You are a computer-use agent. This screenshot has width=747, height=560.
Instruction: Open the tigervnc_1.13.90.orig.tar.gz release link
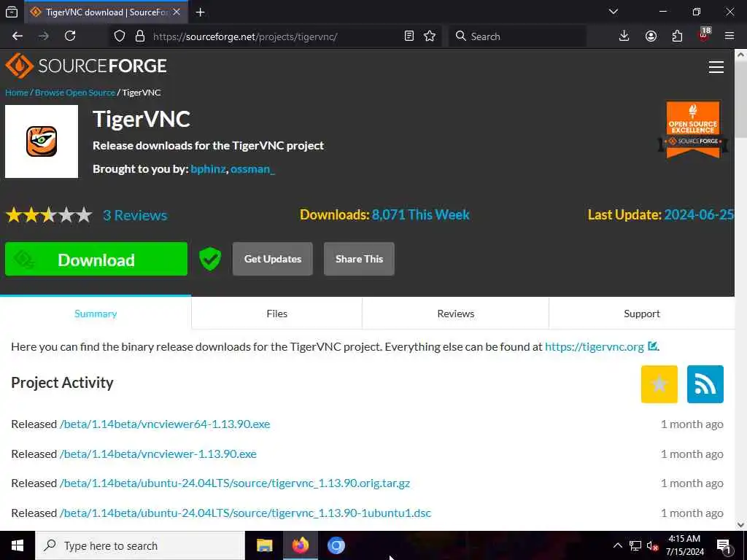[x=235, y=483]
